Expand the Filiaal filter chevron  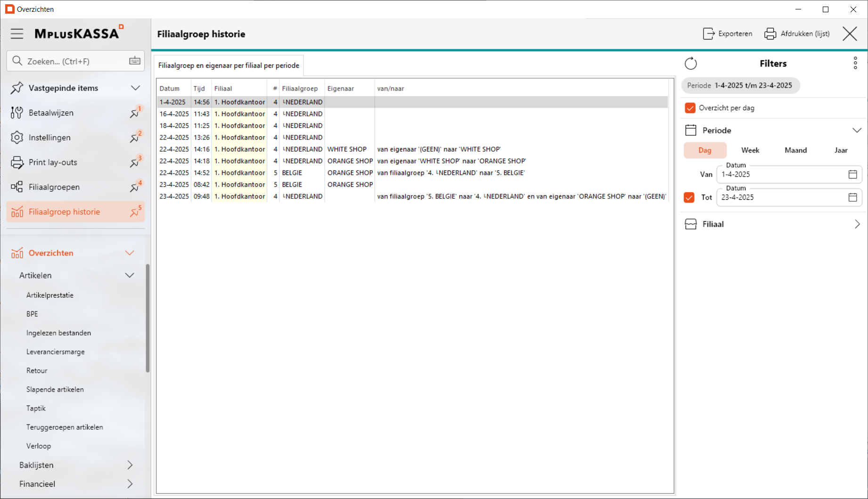(857, 224)
